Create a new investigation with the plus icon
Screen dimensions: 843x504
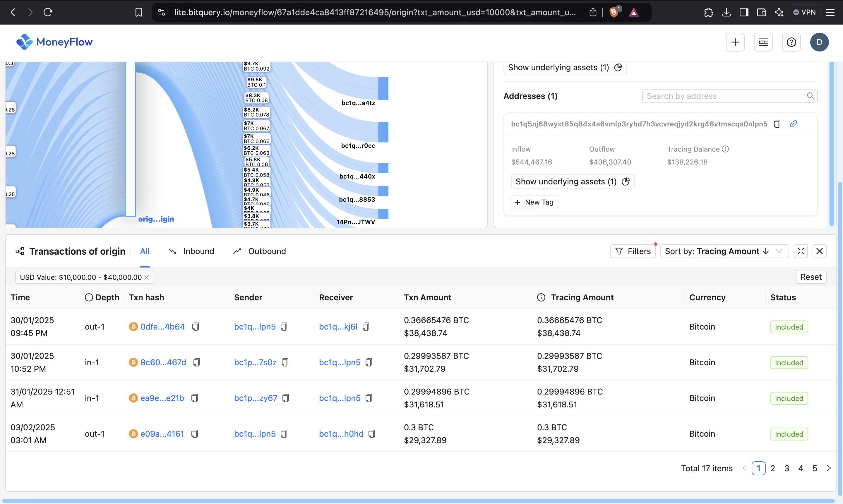(735, 42)
